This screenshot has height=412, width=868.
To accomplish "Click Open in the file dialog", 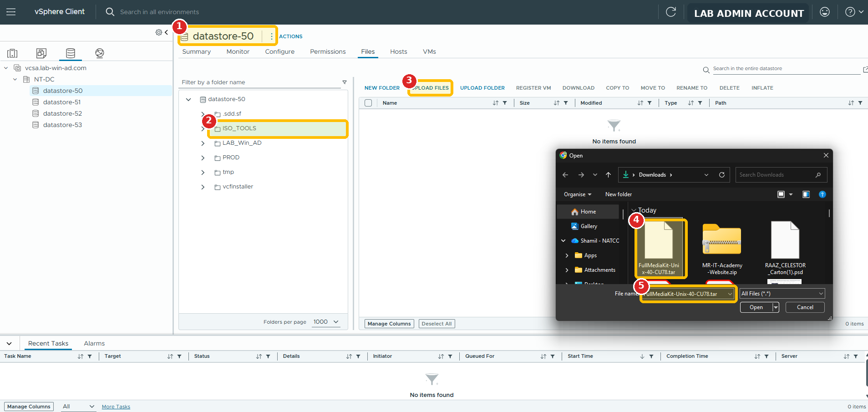I will (x=756, y=307).
